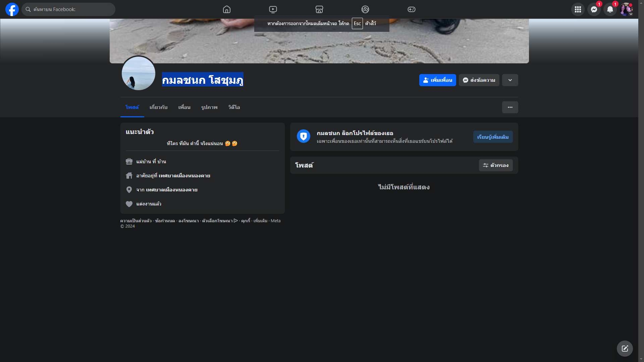Click the เรียนรู้เพิ่มเติม button

(x=493, y=137)
